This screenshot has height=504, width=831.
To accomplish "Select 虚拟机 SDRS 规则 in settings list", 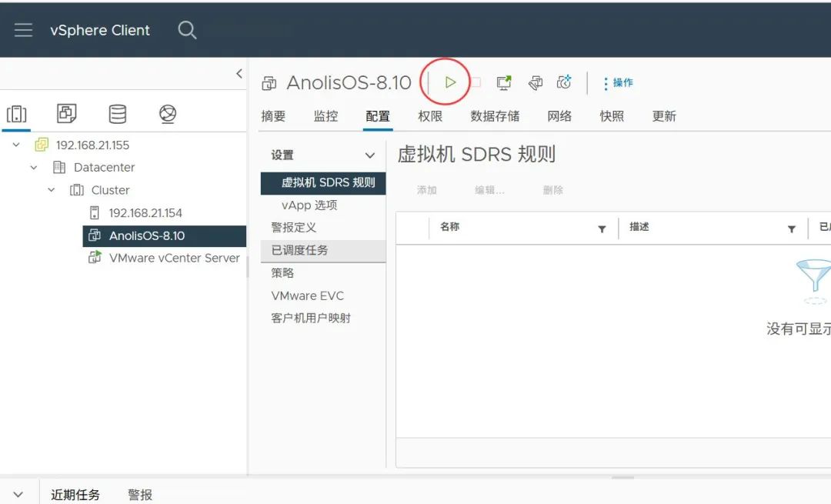I will tap(323, 183).
